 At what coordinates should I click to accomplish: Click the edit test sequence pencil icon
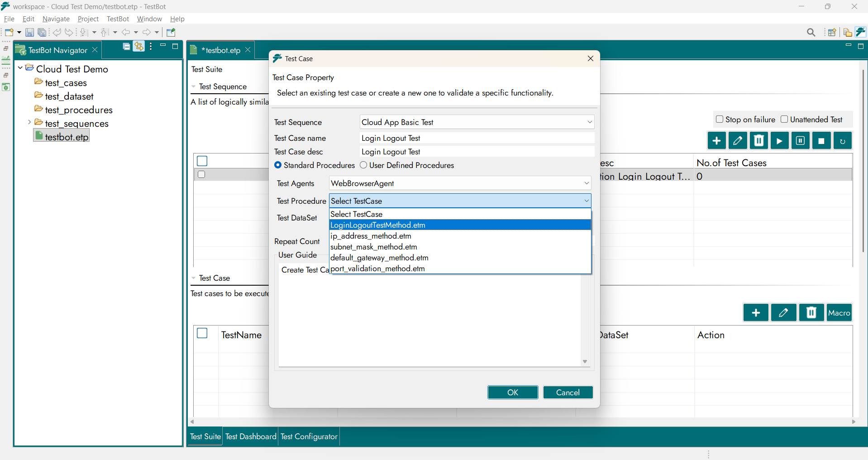click(737, 141)
